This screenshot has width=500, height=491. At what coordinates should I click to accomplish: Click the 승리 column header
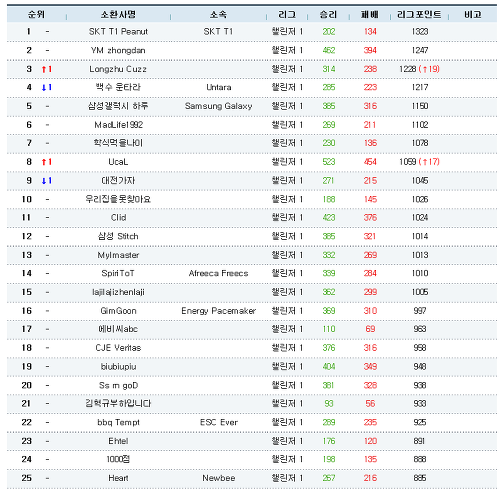(328, 14)
